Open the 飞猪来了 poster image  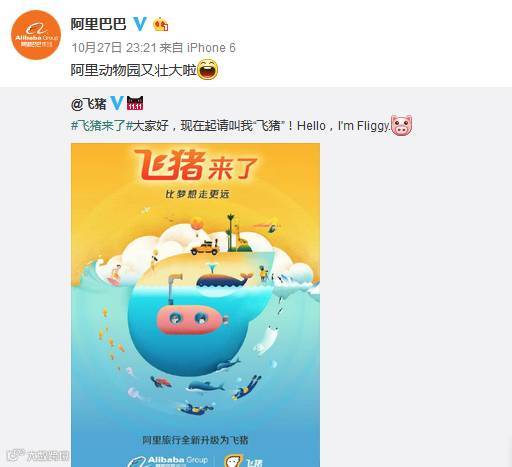(195, 305)
